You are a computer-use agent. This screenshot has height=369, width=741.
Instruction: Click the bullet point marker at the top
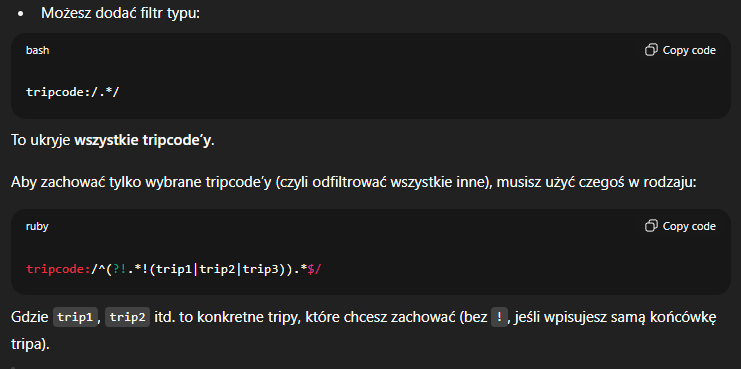[20, 14]
